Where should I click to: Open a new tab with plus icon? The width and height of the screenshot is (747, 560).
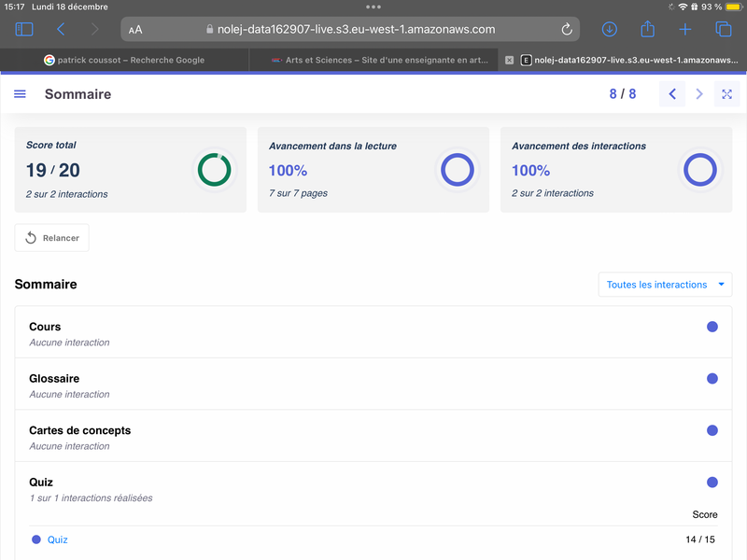point(685,30)
